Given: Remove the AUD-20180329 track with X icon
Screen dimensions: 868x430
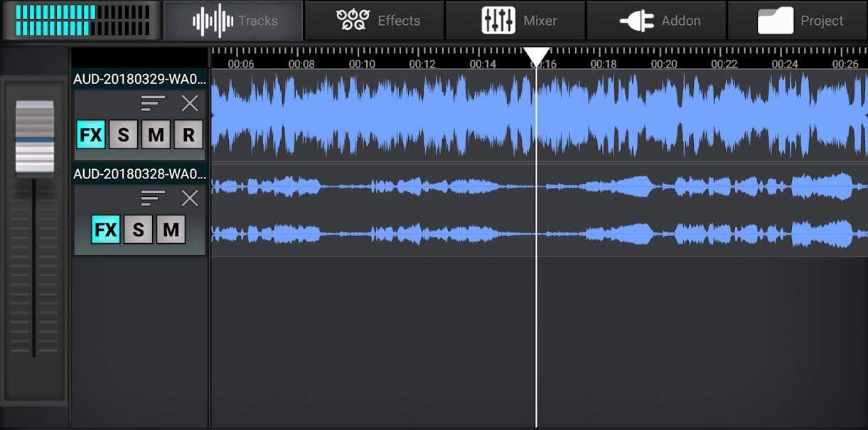Looking at the screenshot, I should (190, 103).
